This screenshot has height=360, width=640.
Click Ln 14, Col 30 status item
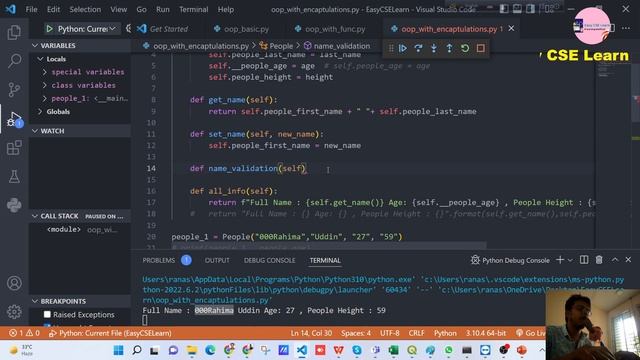click(311, 333)
